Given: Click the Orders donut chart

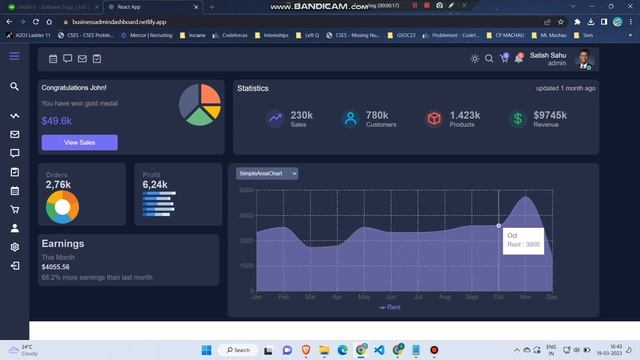Looking at the screenshot, I should click(62, 207).
